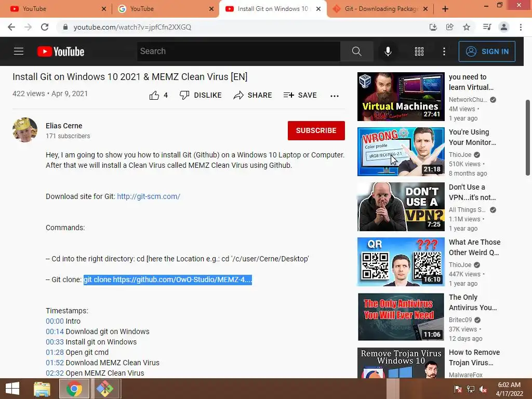The height and width of the screenshot is (399, 532).
Task: Open YouTube settings three-dot menu
Action: pyautogui.click(x=444, y=51)
